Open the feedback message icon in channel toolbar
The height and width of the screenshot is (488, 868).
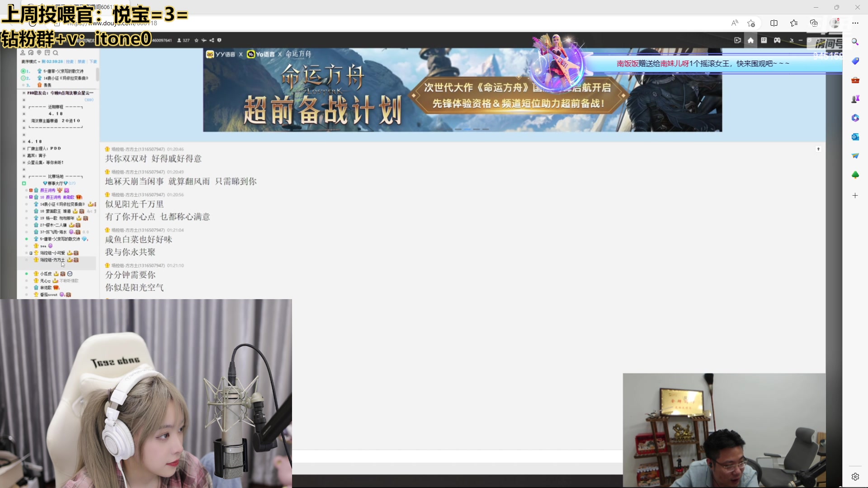point(47,53)
